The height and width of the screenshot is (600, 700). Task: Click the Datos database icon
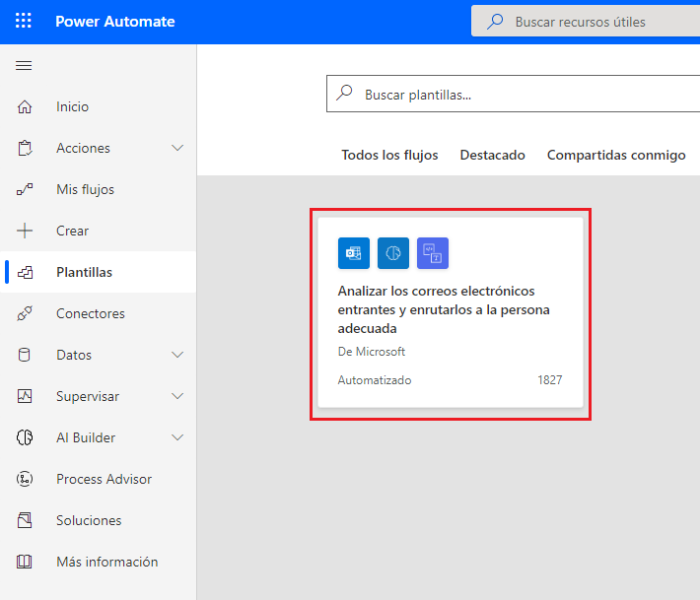coord(24,355)
